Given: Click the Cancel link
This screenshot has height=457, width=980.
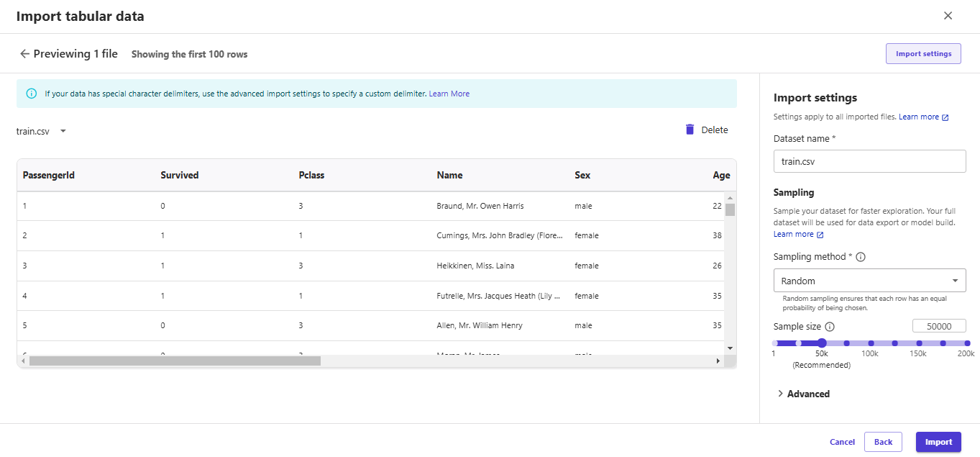Looking at the screenshot, I should tap(842, 442).
